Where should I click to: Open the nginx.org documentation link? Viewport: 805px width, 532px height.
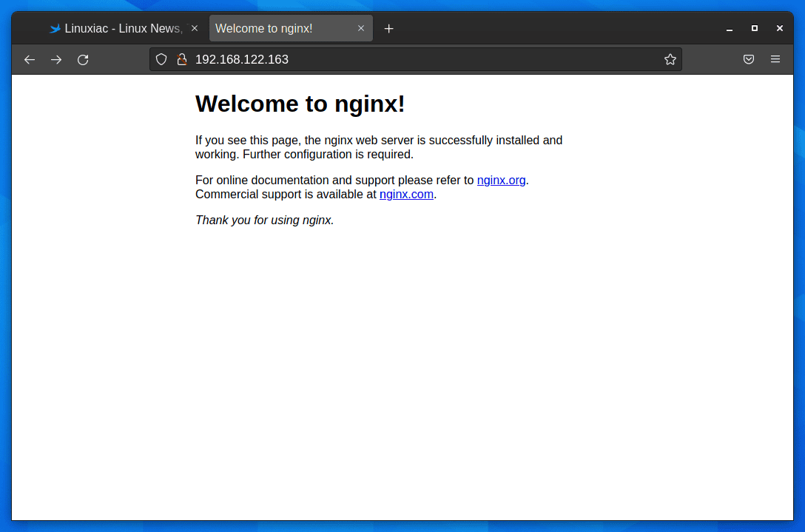pyautogui.click(x=501, y=180)
